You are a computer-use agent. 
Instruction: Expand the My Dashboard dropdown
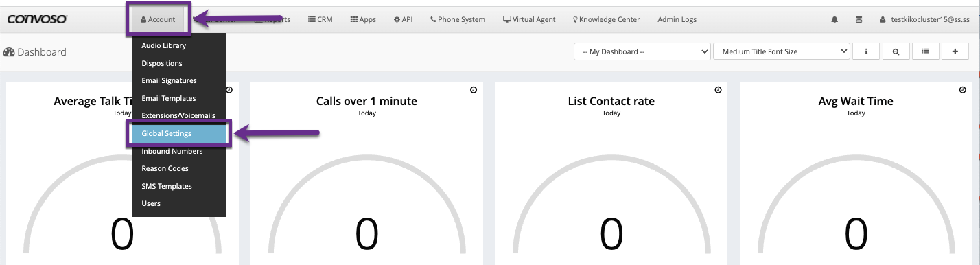(x=642, y=51)
